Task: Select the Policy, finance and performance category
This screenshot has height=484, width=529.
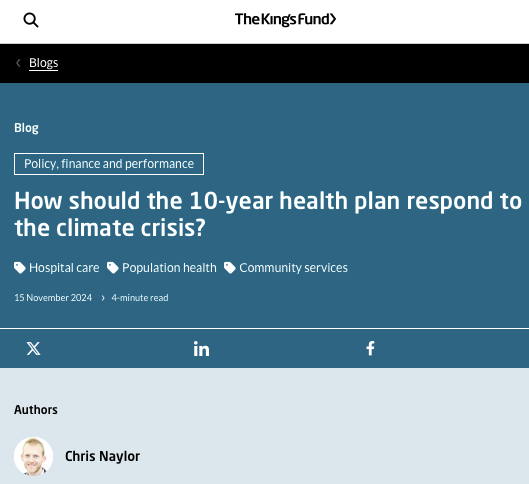Action: [109, 164]
